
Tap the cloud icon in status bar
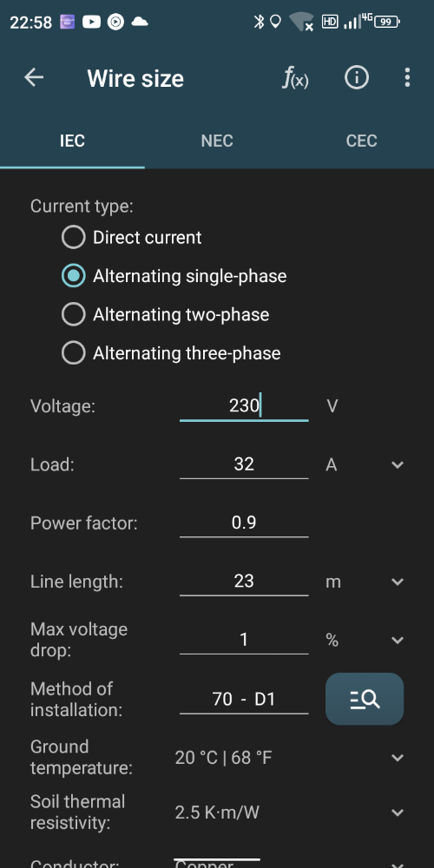point(140,23)
